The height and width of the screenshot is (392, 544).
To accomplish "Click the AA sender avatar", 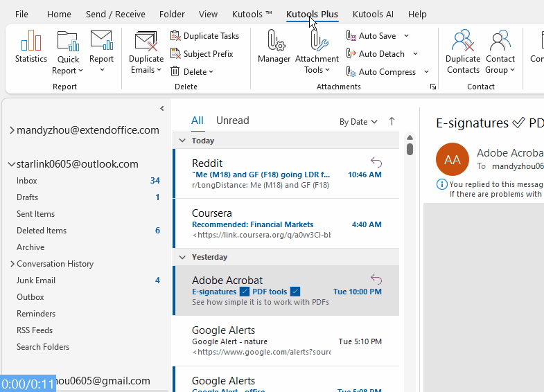I will click(x=453, y=159).
